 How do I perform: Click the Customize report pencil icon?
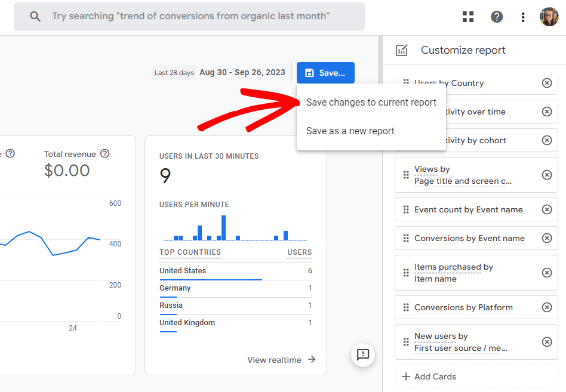pos(403,50)
